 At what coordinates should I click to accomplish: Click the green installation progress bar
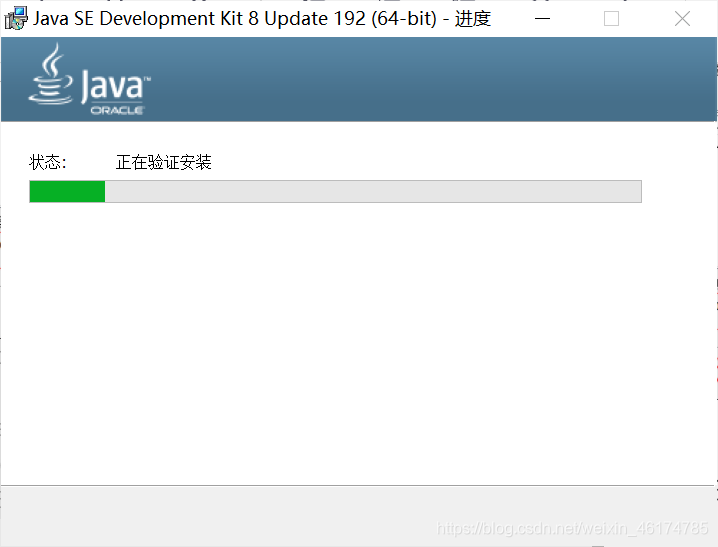[x=335, y=191]
